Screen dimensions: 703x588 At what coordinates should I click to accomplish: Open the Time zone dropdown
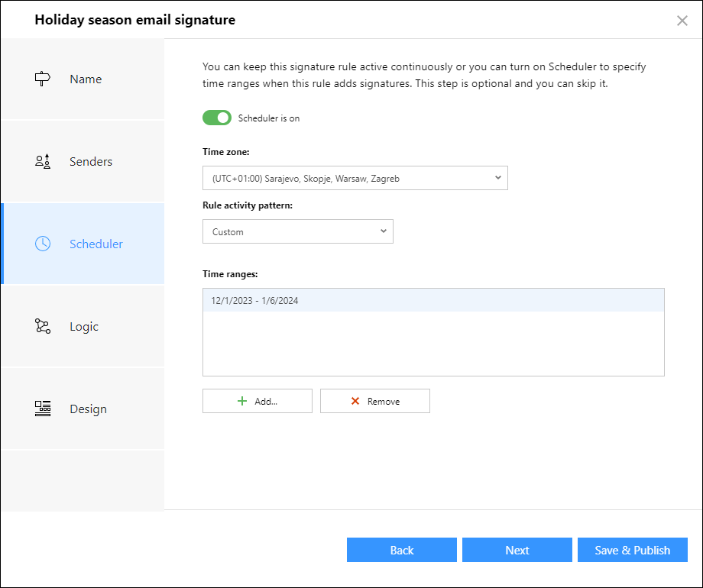[355, 178]
